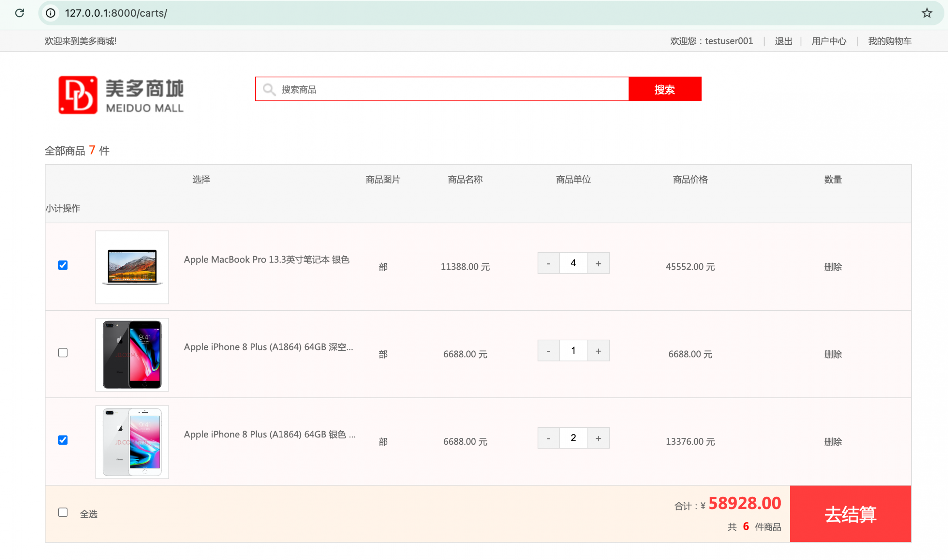Reload the page with the refresh icon
948x560 pixels.
(20, 13)
